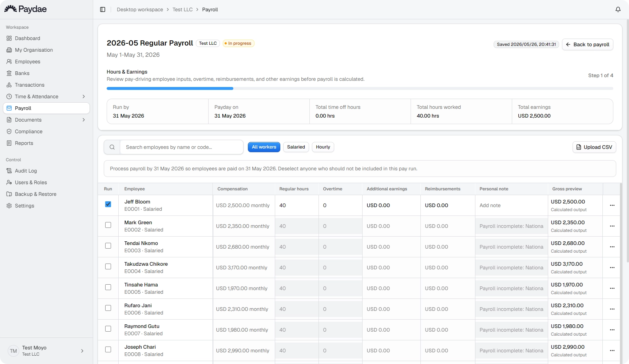Image resolution: width=629 pixels, height=364 pixels.
Task: Toggle the sidebar panel icon
Action: [103, 9]
